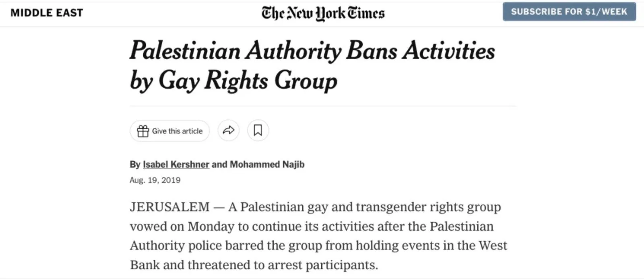The image size is (644, 279).
Task: Click "West" at end of third paragraph line
Action: tap(493, 246)
